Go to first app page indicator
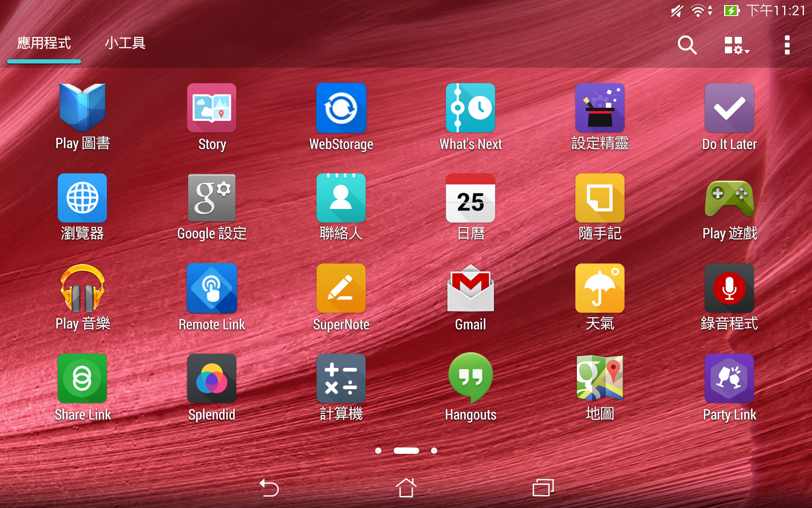This screenshot has height=508, width=812. [x=378, y=451]
